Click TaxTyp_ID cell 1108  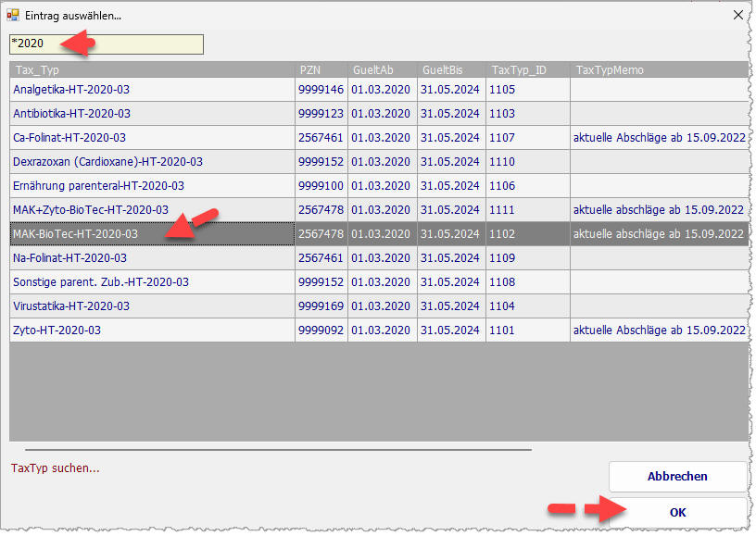(x=528, y=282)
